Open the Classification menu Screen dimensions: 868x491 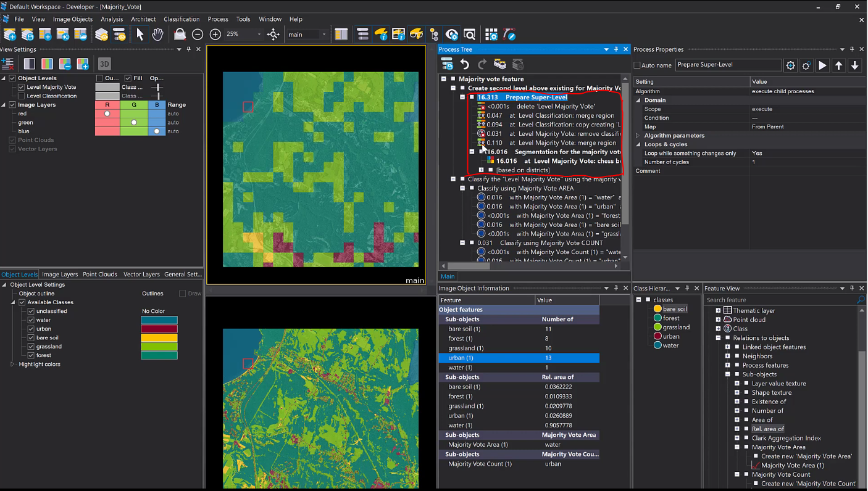tap(182, 19)
